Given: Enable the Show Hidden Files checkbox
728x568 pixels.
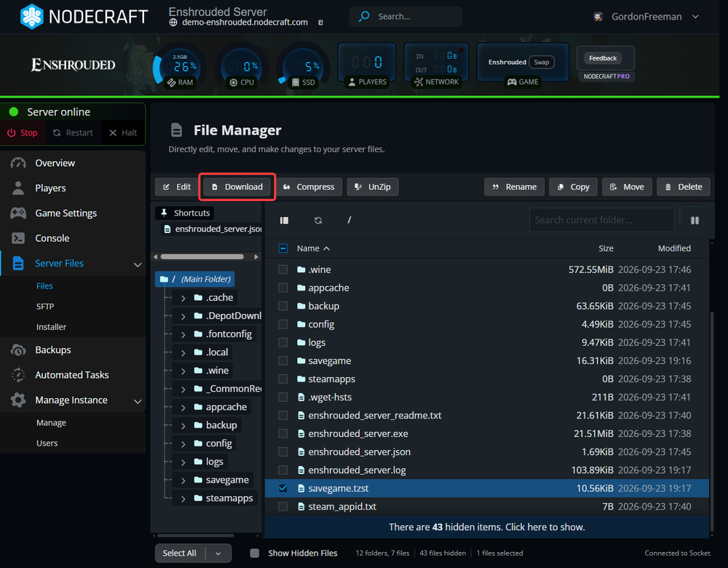Looking at the screenshot, I should pos(254,553).
